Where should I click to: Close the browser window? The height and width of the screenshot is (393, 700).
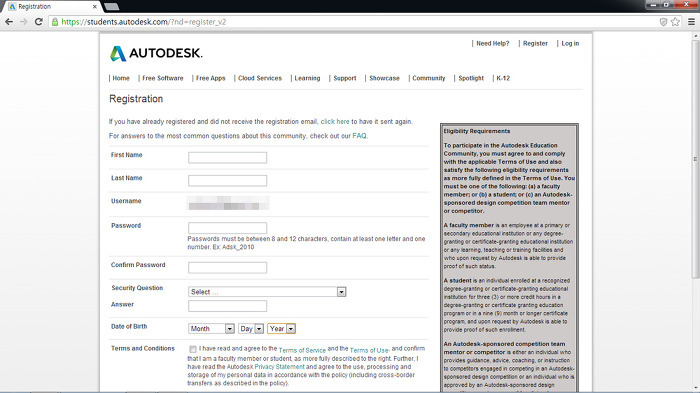pyautogui.click(x=686, y=4)
